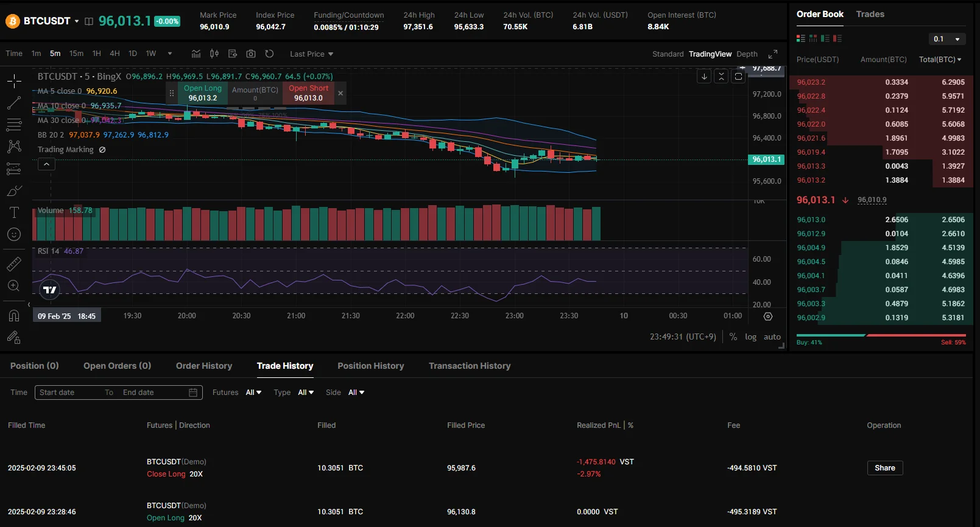Open the Futures All filter dropdown
Viewport: 980px width, 527px height.
click(253, 393)
